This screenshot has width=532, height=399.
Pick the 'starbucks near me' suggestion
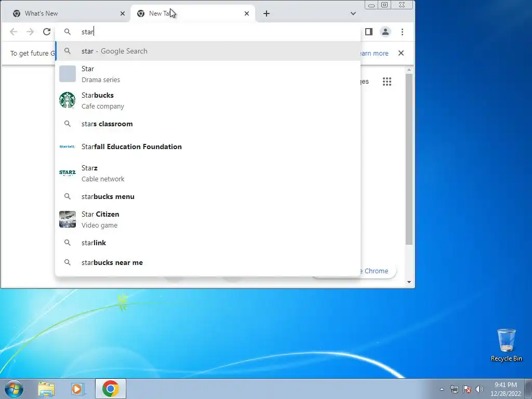point(208,262)
